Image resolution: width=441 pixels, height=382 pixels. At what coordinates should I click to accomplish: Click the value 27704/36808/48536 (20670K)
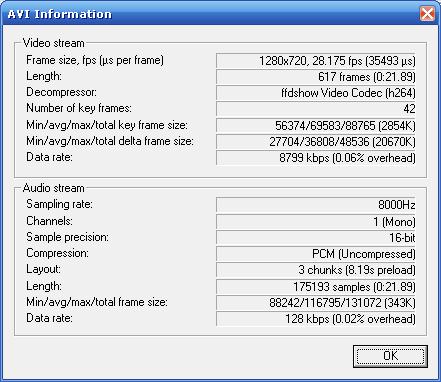click(316, 141)
